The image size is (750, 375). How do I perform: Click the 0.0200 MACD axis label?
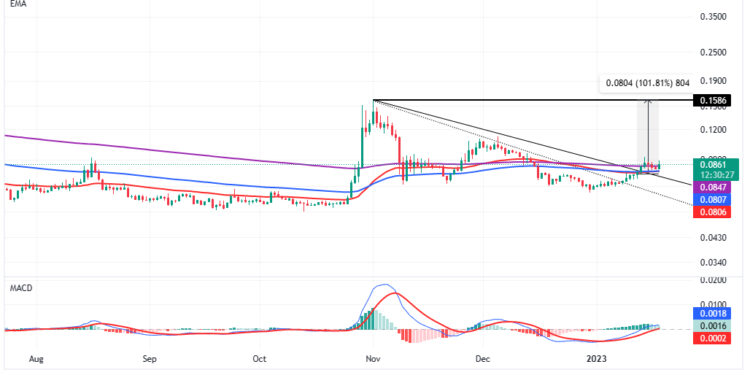[713, 280]
